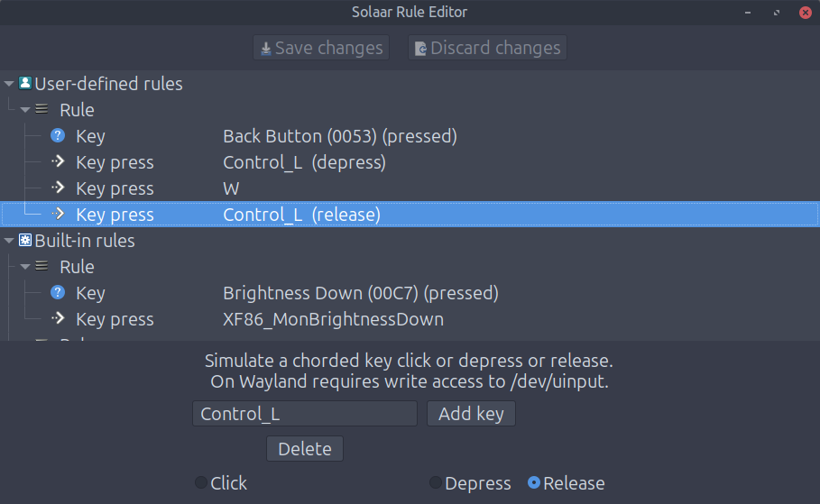Select the Control_L (release) key press row
The height and width of the screenshot is (504, 820).
410,215
